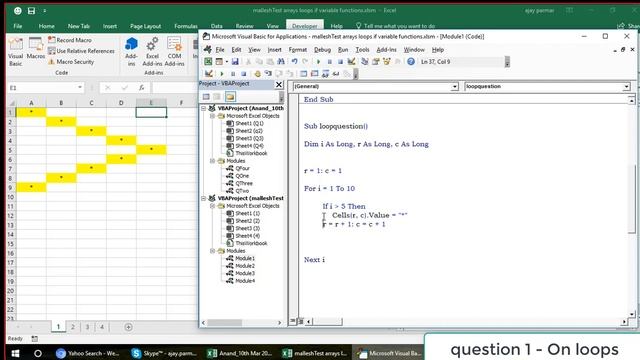640x360 pixels.
Task: Click Record Macro in the Code group
Action: [x=70, y=40]
